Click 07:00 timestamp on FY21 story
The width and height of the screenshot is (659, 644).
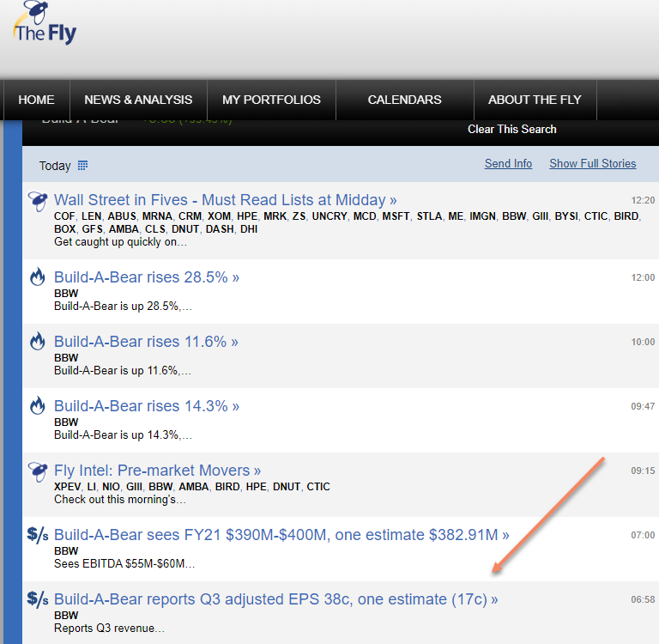coord(643,535)
